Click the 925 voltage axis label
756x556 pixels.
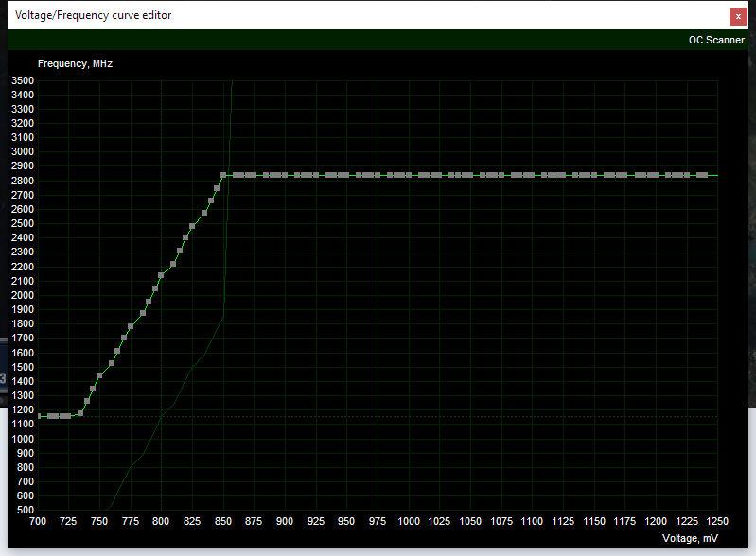coord(316,521)
